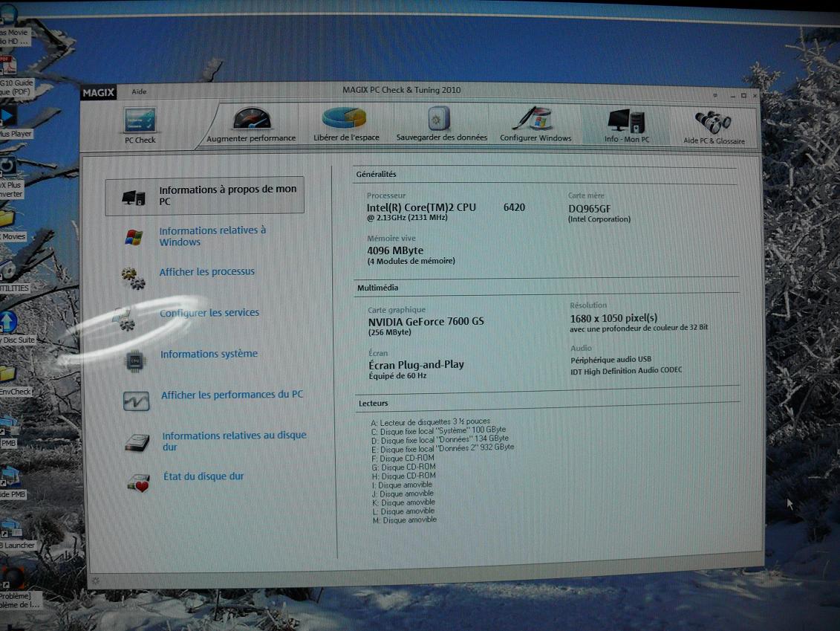Open the Augmenter performance tab
Viewport: 840px width, 631px height.
click(251, 125)
